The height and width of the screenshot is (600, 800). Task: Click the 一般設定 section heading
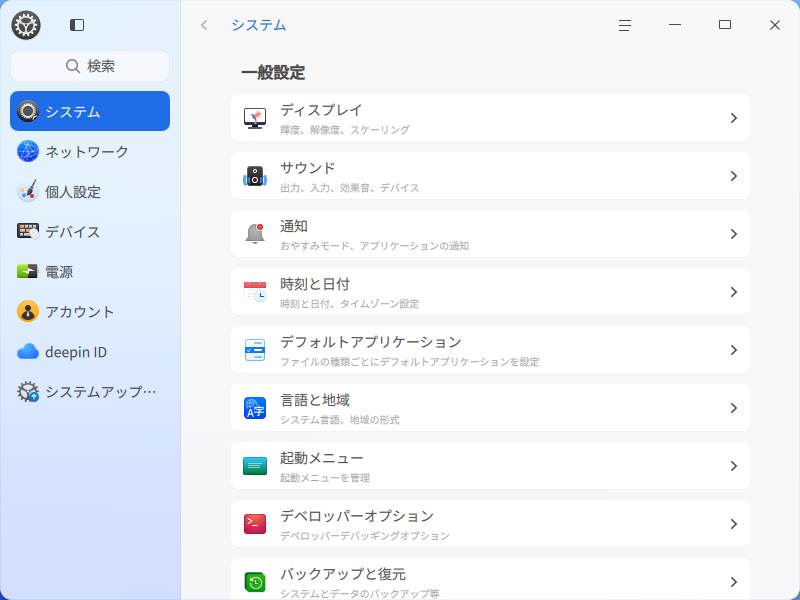273,72
